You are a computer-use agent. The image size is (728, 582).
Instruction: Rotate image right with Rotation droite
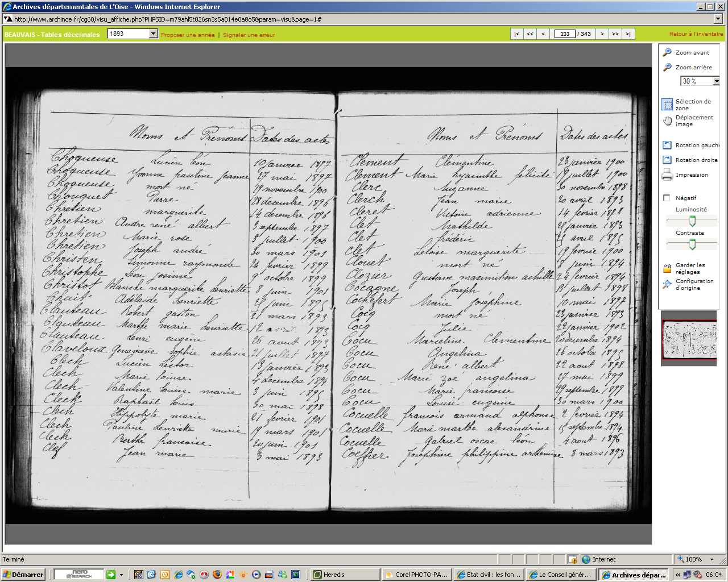667,160
